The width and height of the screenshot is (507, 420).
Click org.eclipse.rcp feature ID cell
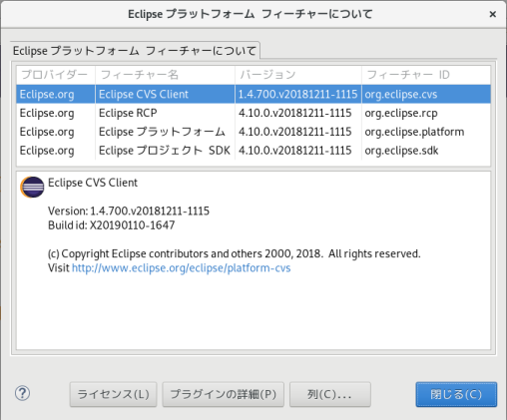click(401, 114)
